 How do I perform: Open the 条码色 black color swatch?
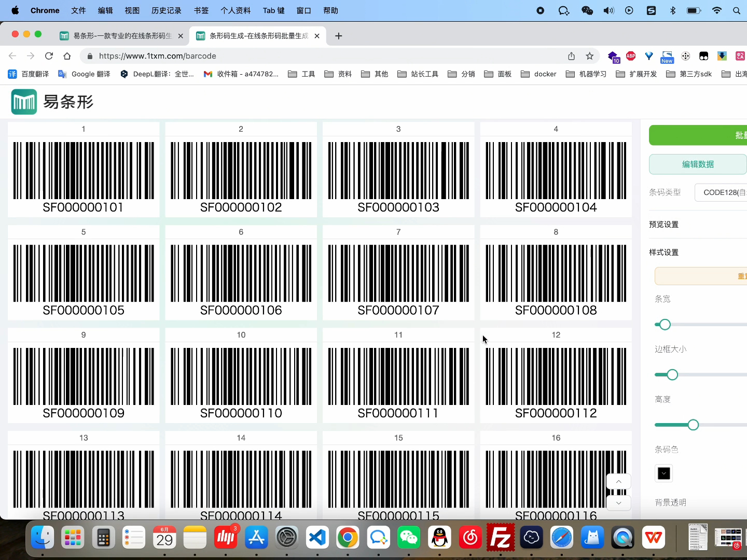pos(663,473)
